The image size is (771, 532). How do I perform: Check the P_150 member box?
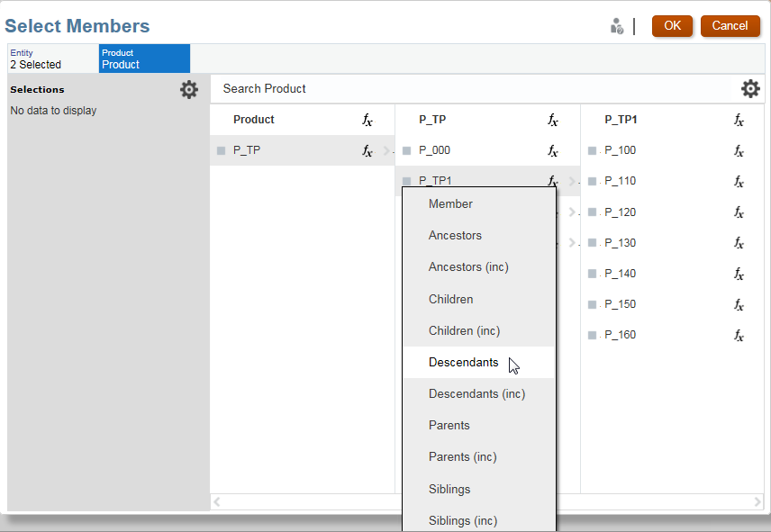coord(592,304)
